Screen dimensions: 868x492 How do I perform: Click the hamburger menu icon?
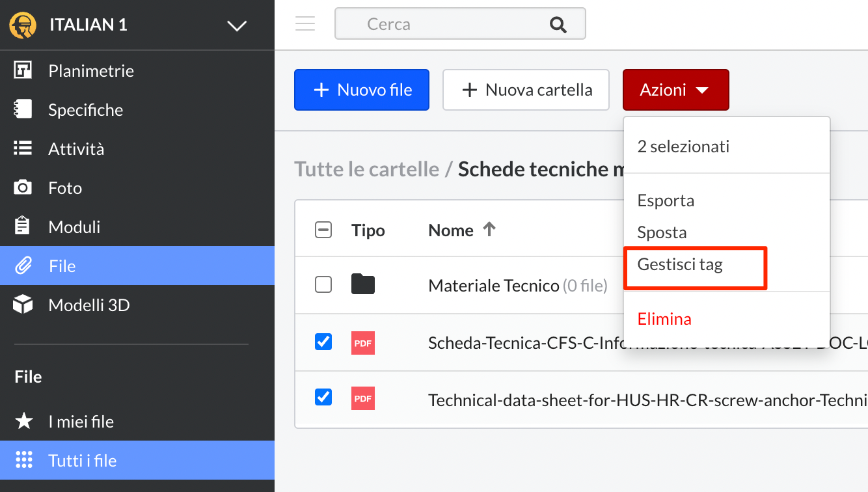305,24
